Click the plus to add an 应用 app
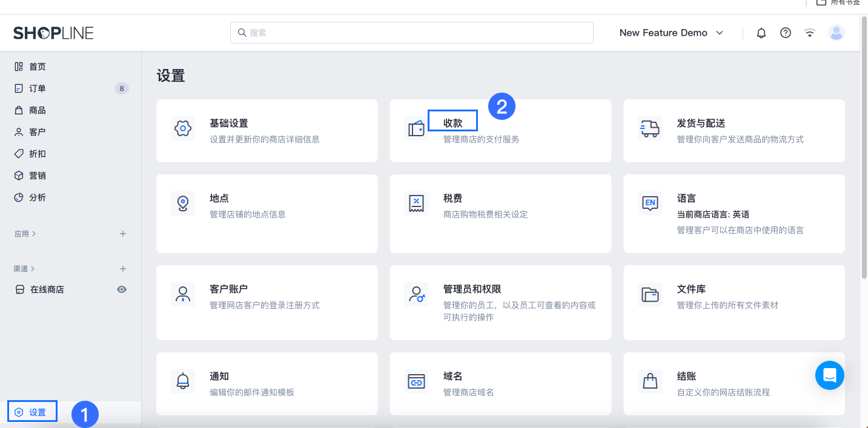This screenshot has height=428, width=868. (123, 234)
